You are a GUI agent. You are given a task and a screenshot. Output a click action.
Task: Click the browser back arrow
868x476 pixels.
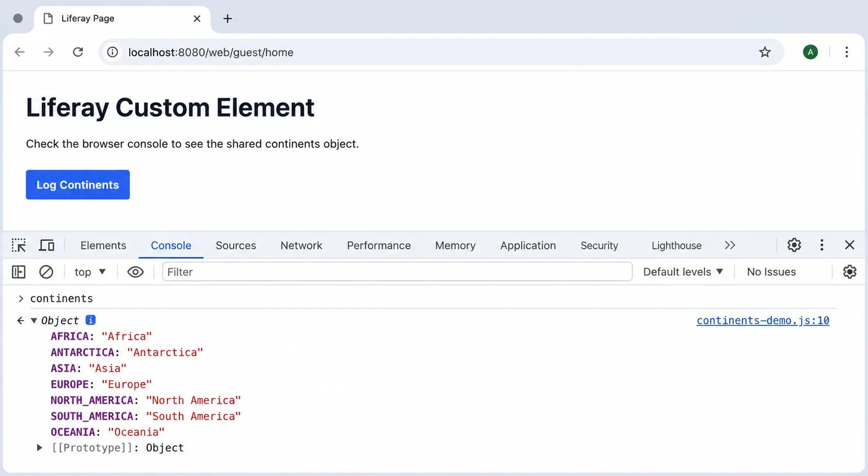click(19, 52)
